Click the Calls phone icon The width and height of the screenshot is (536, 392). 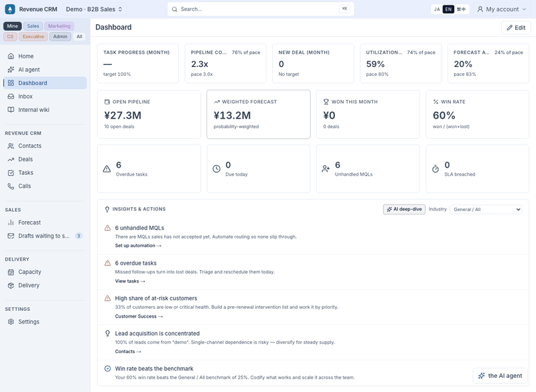pyautogui.click(x=11, y=186)
